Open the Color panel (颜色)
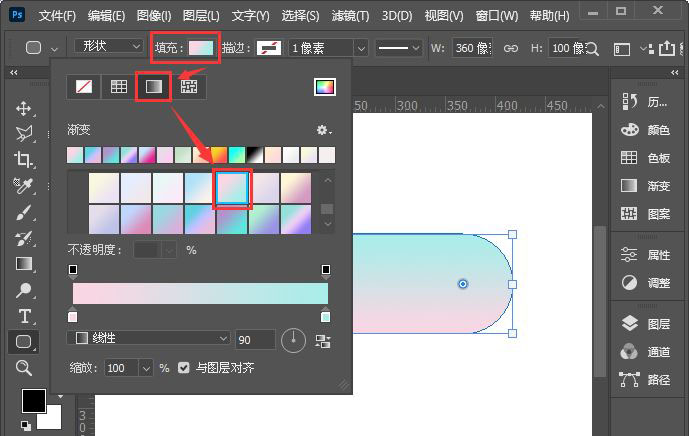The height and width of the screenshot is (436, 689). pyautogui.click(x=645, y=130)
